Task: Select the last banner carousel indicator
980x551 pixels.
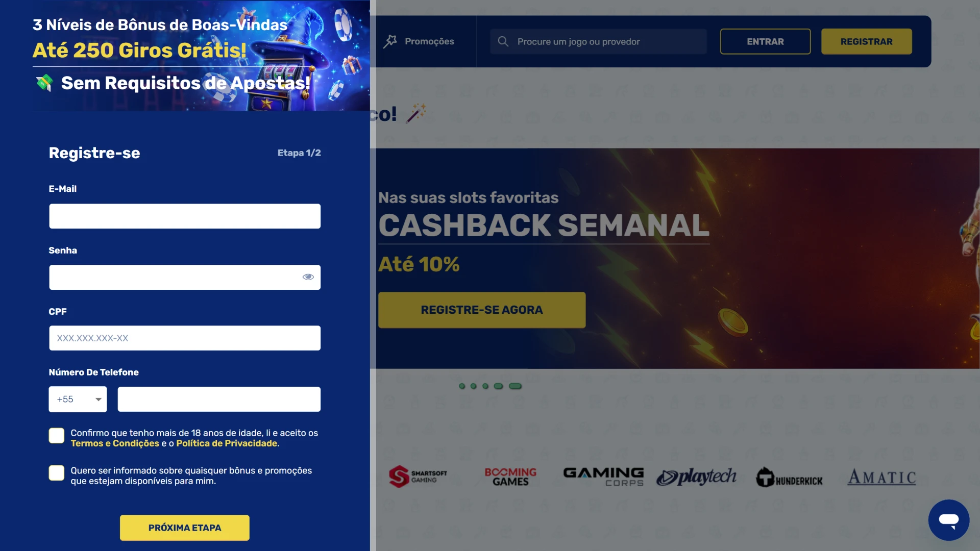Action: point(516,386)
